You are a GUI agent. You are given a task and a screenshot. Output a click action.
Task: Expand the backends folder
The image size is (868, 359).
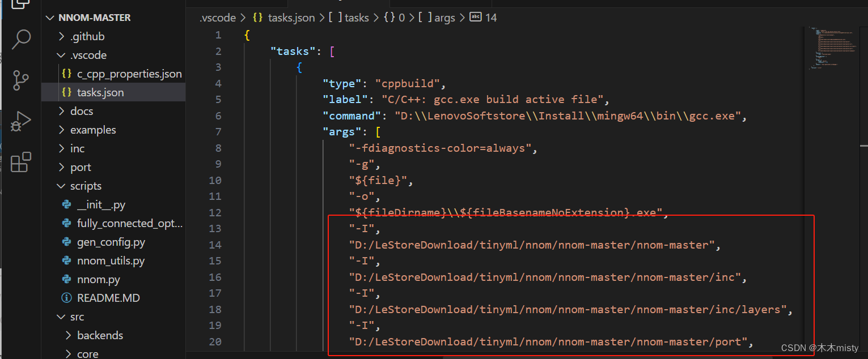click(x=69, y=335)
